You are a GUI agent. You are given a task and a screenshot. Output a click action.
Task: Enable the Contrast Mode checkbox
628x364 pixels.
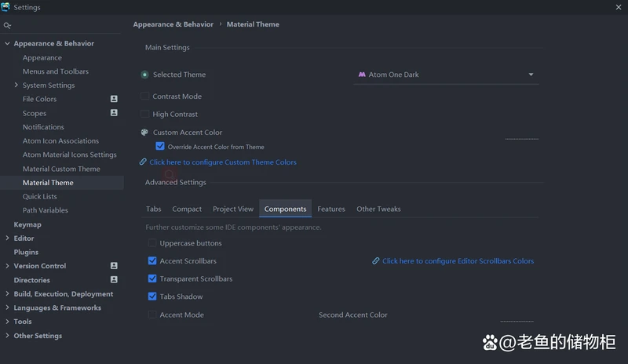(x=145, y=96)
